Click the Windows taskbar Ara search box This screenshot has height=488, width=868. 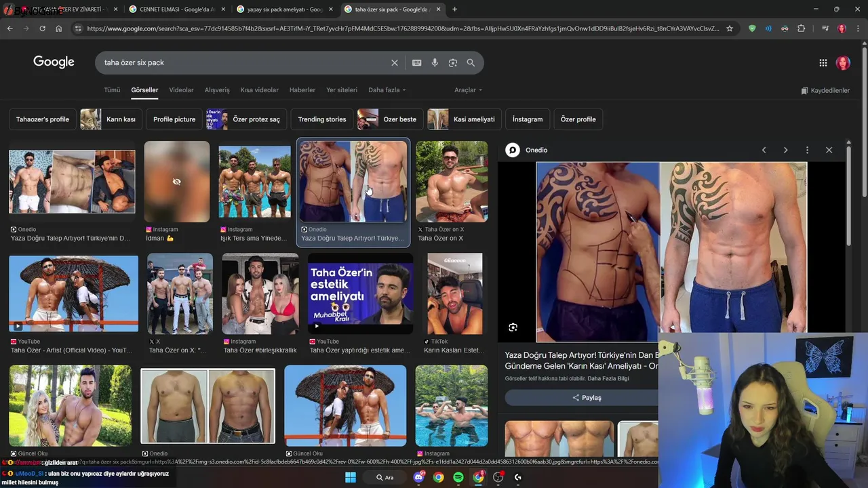click(x=384, y=477)
